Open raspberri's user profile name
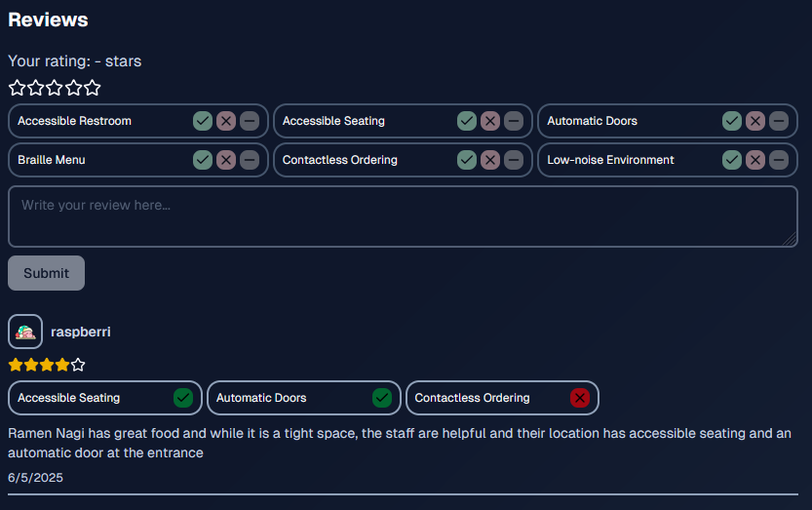 [x=81, y=332]
